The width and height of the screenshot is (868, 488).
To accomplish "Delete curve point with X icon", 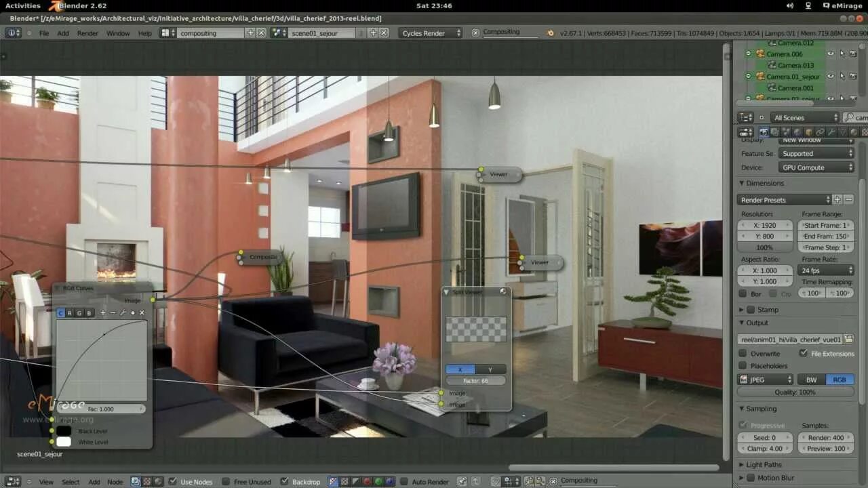I will pos(142,312).
